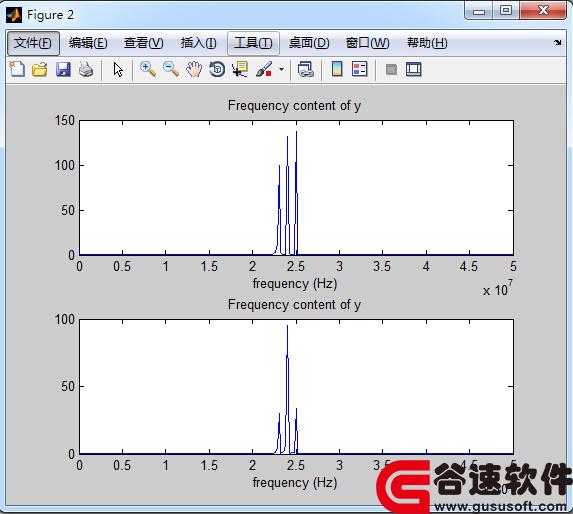Click the New Figure icon
Viewport: 573px width, 514px height.
[x=17, y=69]
